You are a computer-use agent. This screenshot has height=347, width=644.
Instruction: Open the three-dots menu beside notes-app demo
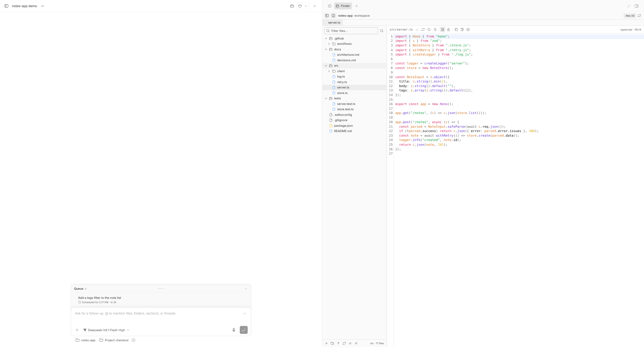(42, 6)
